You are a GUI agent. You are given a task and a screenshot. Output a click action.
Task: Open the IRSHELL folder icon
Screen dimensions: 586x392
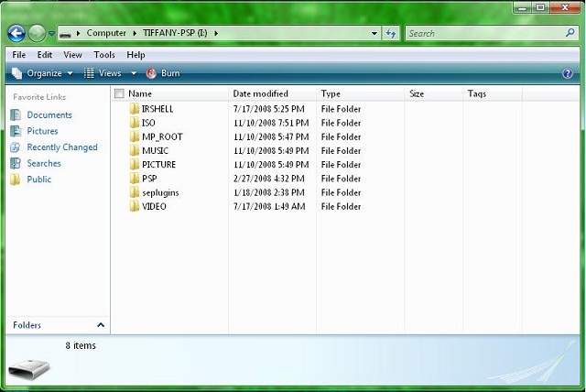pos(134,109)
